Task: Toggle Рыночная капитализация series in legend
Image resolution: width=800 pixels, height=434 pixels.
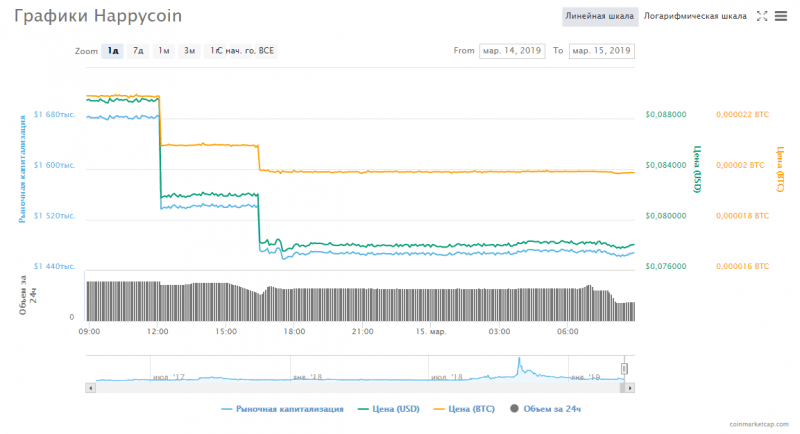Action: [x=282, y=409]
